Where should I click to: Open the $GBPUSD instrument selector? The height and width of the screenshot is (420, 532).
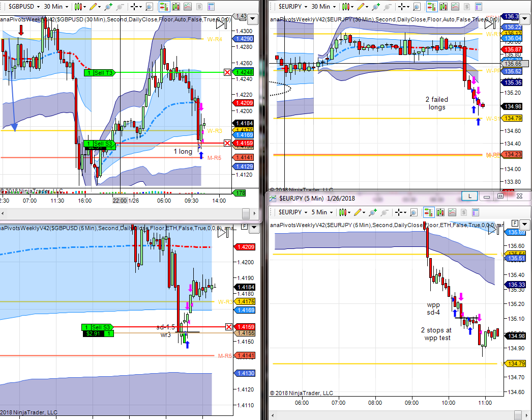pos(24,7)
